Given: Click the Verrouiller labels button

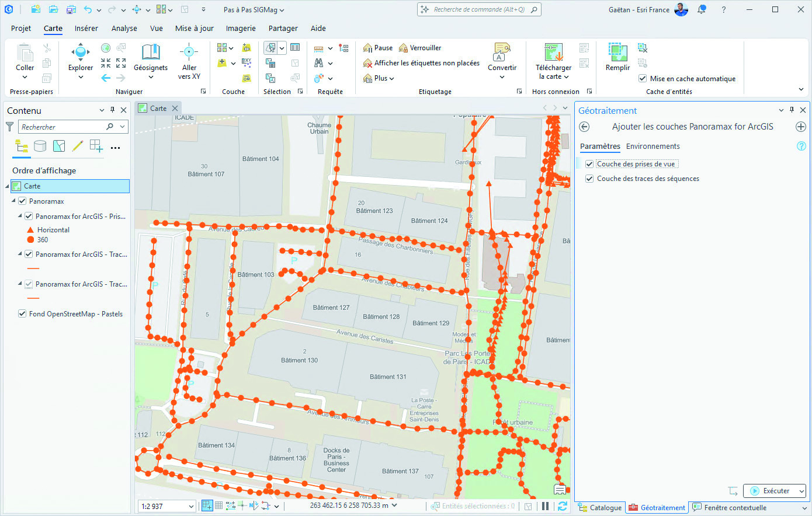Looking at the screenshot, I should (x=420, y=48).
